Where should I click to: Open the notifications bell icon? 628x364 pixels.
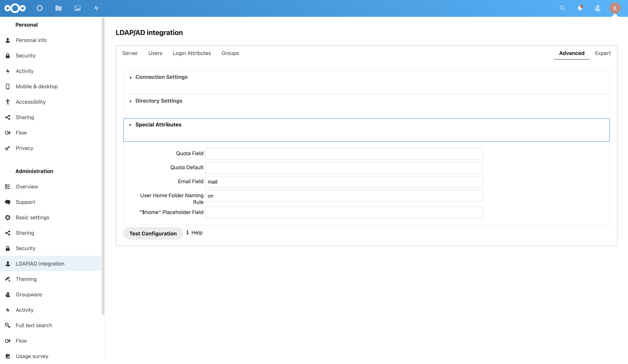(580, 8)
